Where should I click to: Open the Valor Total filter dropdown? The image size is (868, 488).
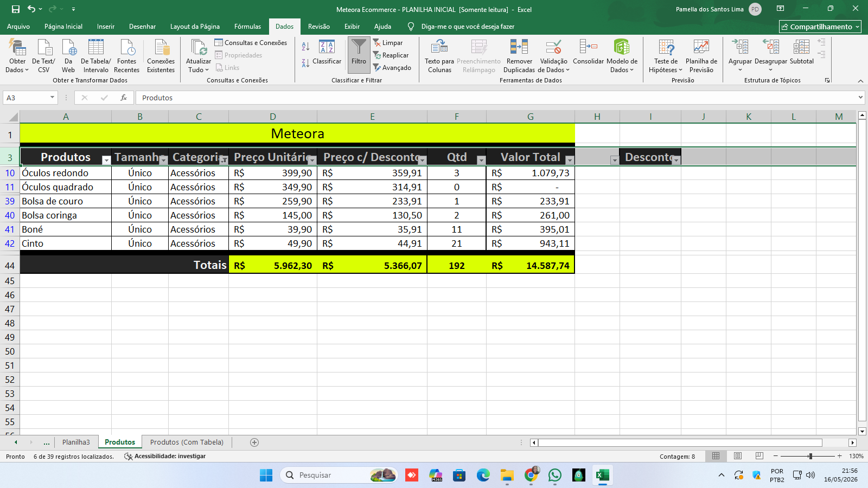pyautogui.click(x=570, y=160)
